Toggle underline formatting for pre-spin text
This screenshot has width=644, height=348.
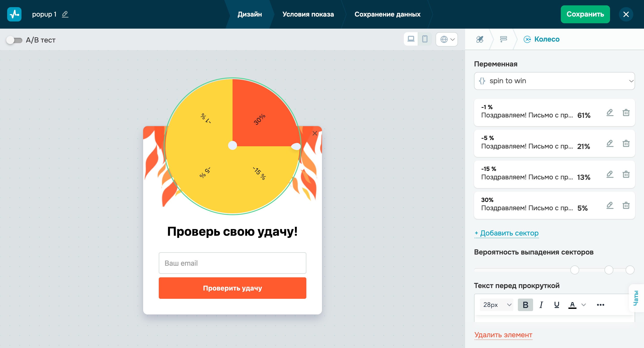(x=557, y=305)
